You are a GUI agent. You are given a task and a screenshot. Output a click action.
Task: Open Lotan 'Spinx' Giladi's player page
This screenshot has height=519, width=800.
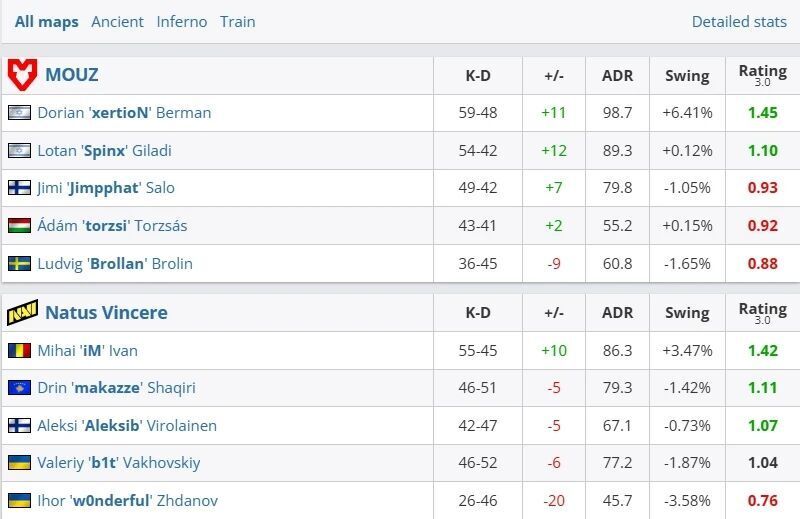pyautogui.click(x=104, y=151)
